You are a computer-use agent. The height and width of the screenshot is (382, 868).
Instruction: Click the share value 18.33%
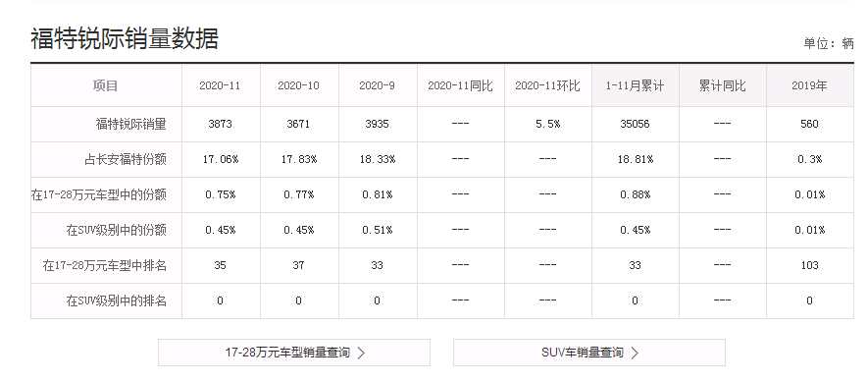377,160
